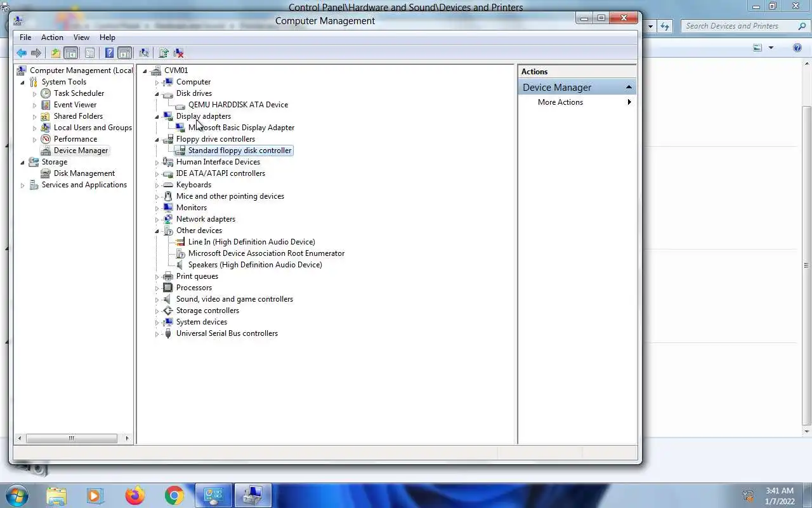This screenshot has width=812, height=508.
Task: Open Performance in the console tree
Action: coord(75,139)
